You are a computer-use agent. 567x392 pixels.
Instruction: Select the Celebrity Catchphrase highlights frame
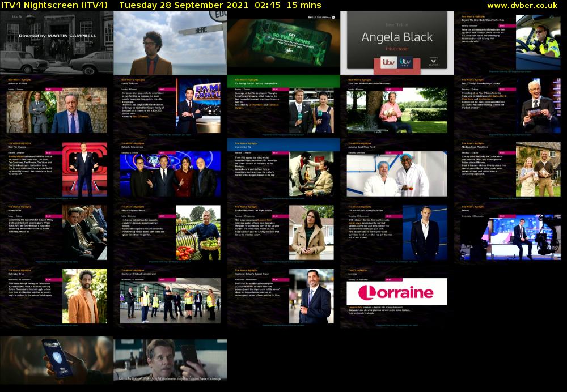(170, 170)
